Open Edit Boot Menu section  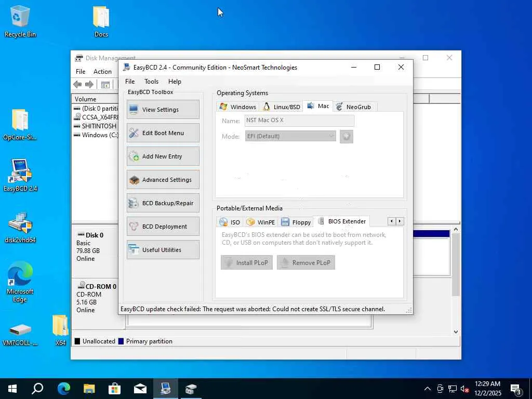163,132
